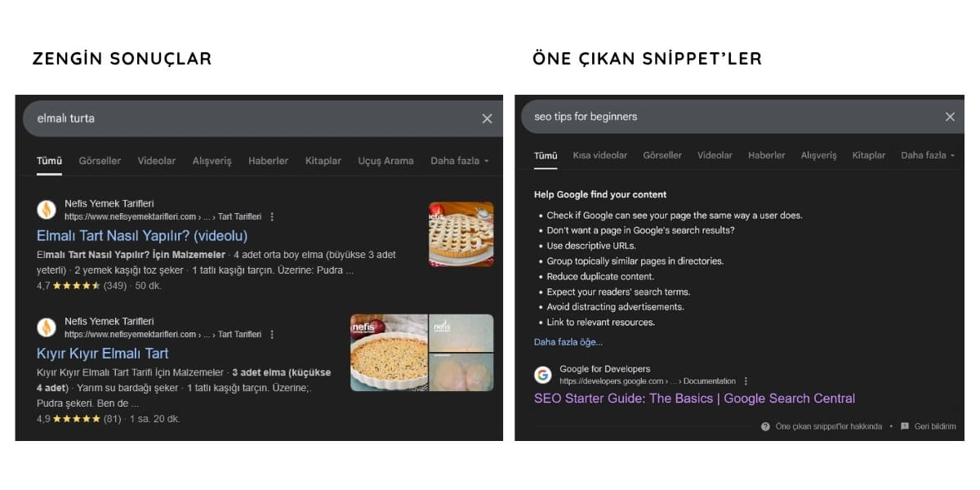
Task: Switch to the Uçuş Arama tab
Action: [x=385, y=161]
